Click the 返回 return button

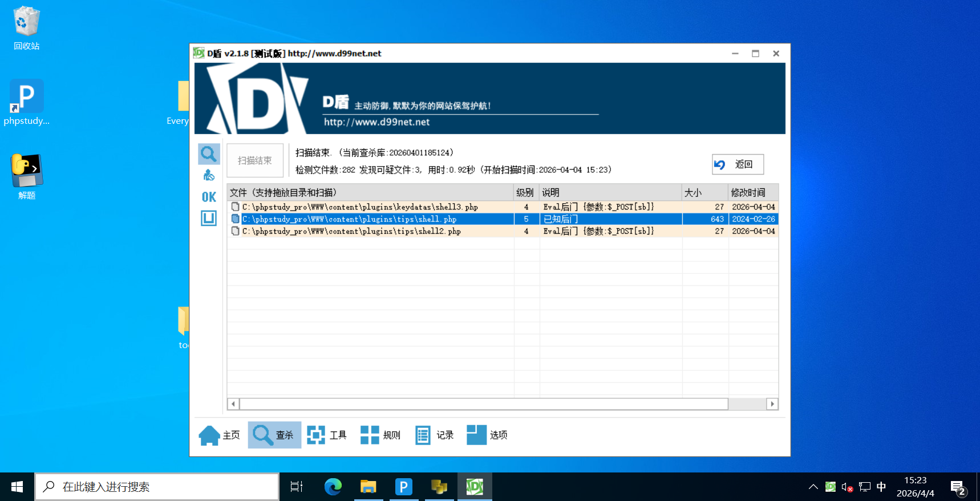click(738, 164)
